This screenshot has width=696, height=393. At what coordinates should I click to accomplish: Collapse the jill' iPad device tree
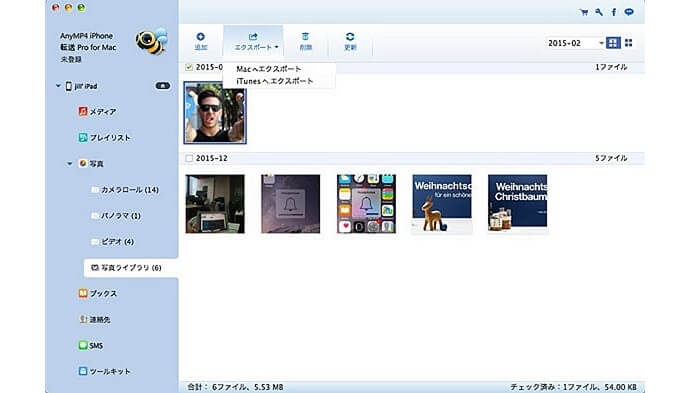(x=58, y=86)
